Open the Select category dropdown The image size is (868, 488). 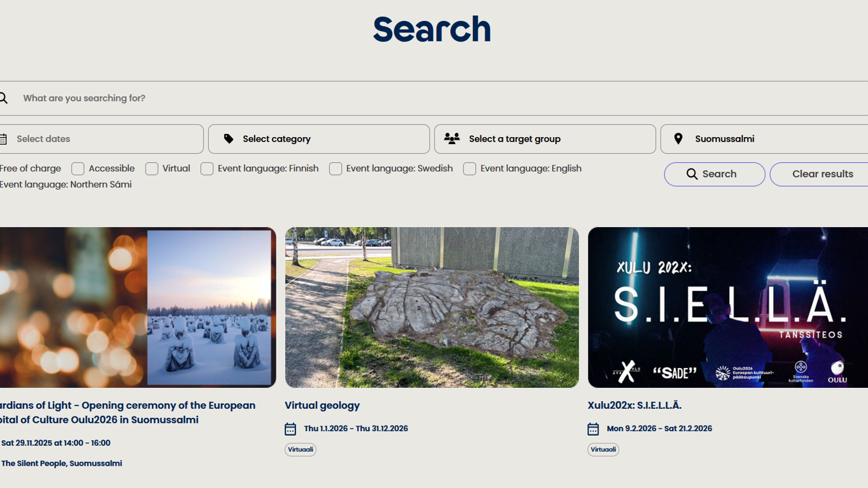(x=319, y=139)
